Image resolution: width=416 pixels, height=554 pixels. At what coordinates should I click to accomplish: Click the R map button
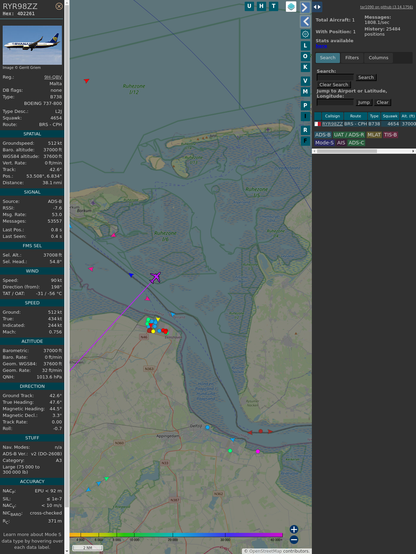click(305, 130)
